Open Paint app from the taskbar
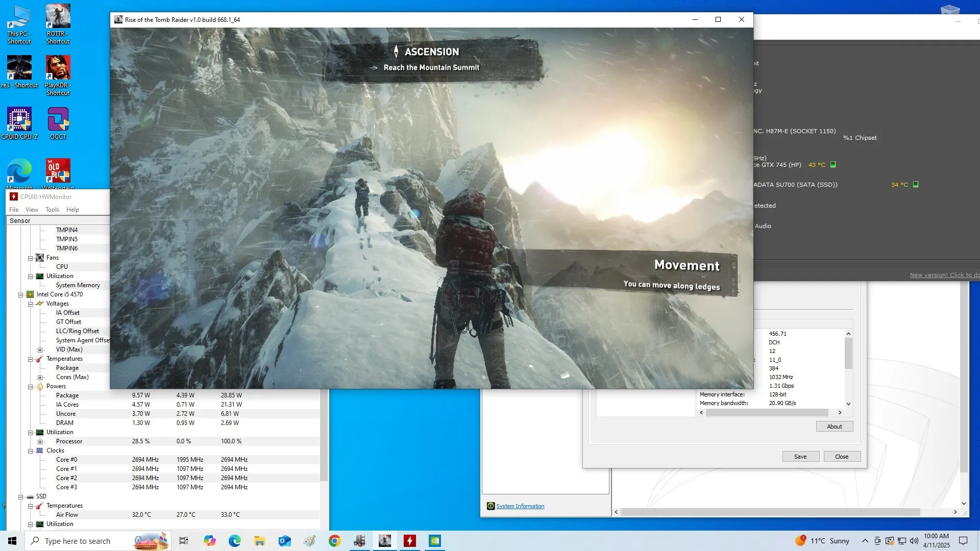Screen dimensions: 980x551 pyautogui.click(x=309, y=541)
